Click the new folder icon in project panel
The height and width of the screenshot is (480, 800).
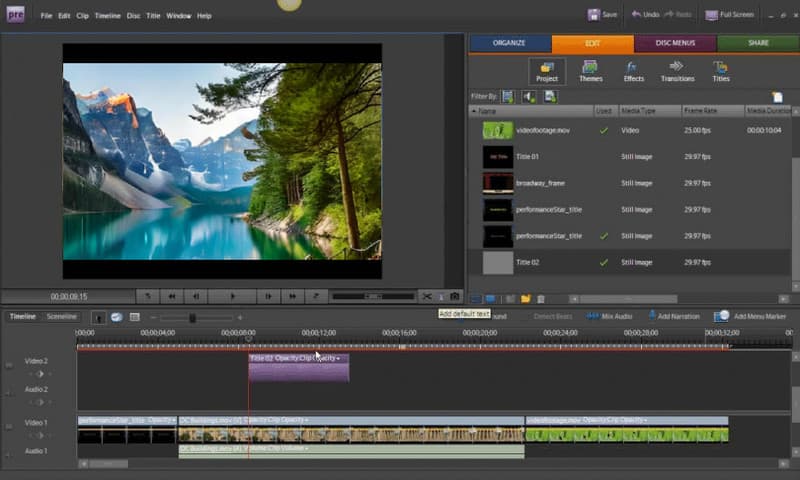[x=525, y=298]
